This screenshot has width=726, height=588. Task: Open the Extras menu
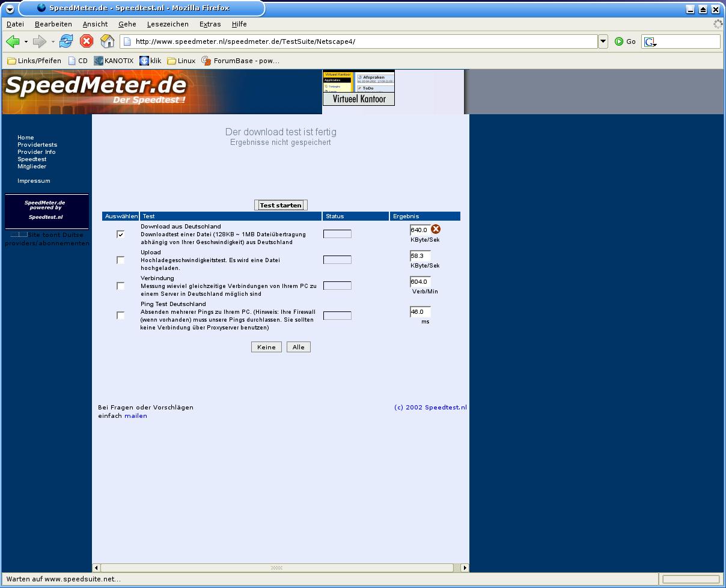coord(210,24)
